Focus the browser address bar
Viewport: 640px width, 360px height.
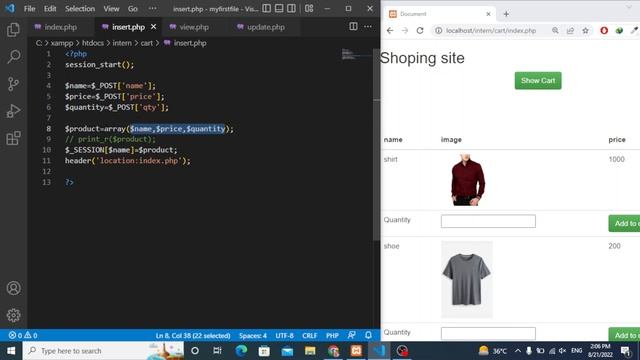click(491, 31)
